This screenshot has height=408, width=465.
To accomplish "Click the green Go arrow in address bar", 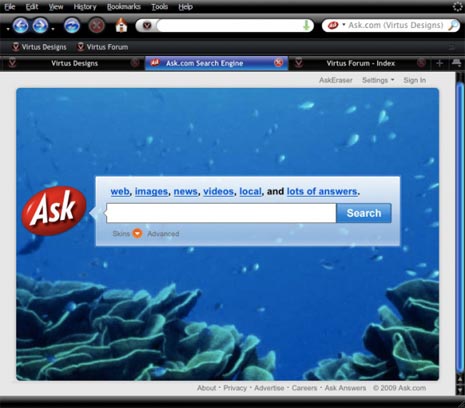I will point(306,25).
